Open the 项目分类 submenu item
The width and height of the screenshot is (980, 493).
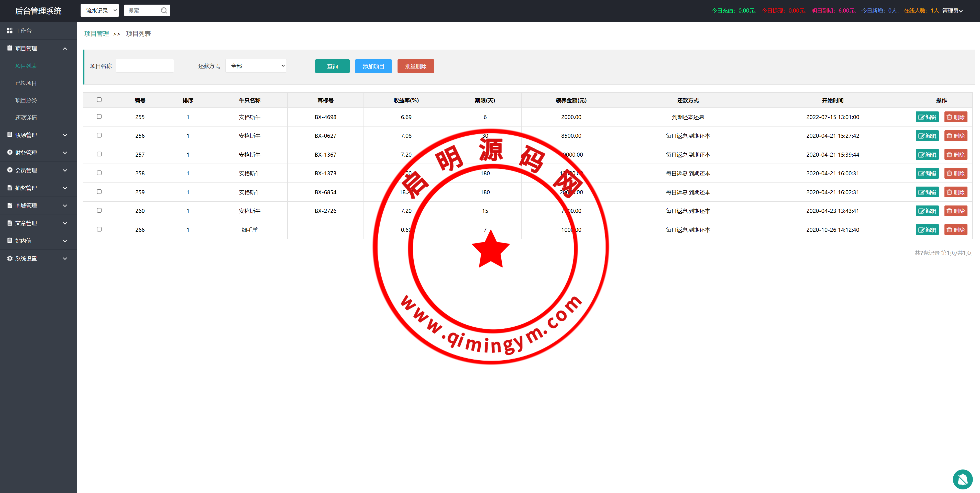click(26, 100)
